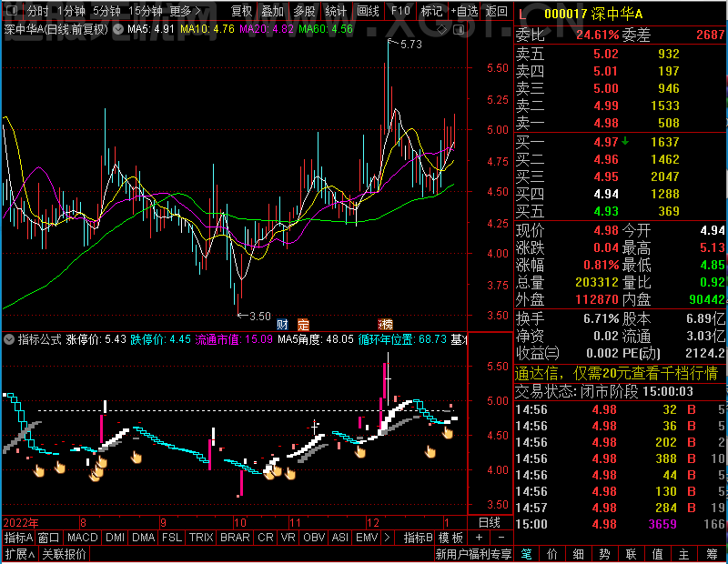This screenshot has height=564, width=728.
Task: Select the DMI indicator
Action: click(116, 538)
